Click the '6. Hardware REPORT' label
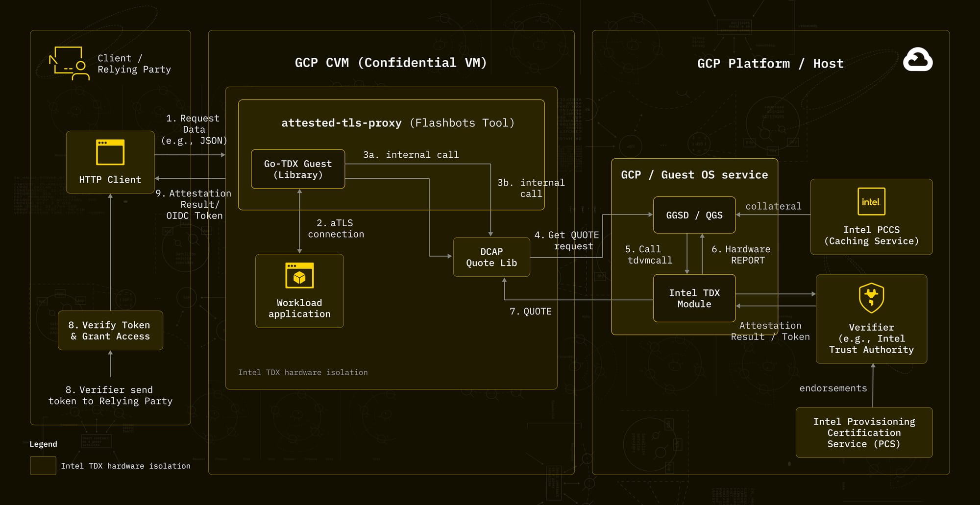 [741, 255]
